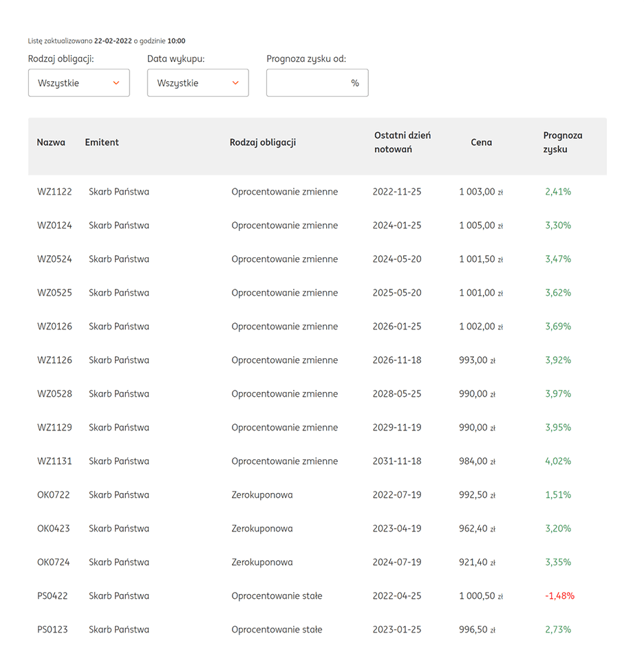Click the Emitent column header
The height and width of the screenshot is (647, 644).
(x=102, y=142)
